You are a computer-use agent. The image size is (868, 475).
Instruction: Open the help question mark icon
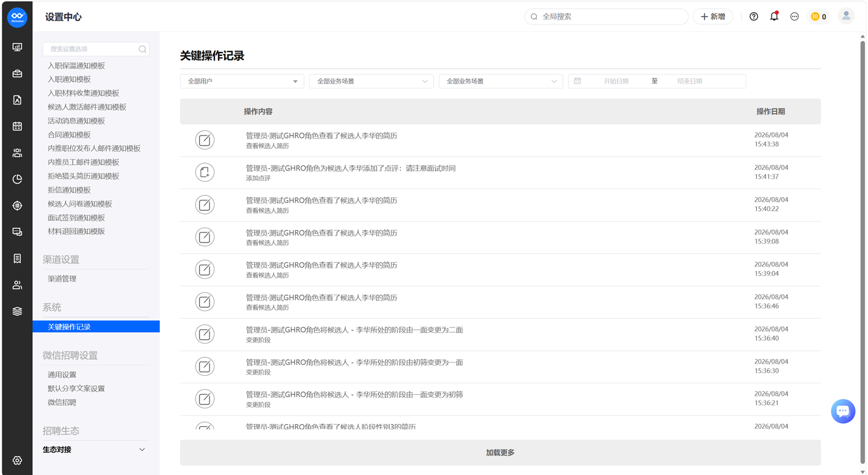754,17
